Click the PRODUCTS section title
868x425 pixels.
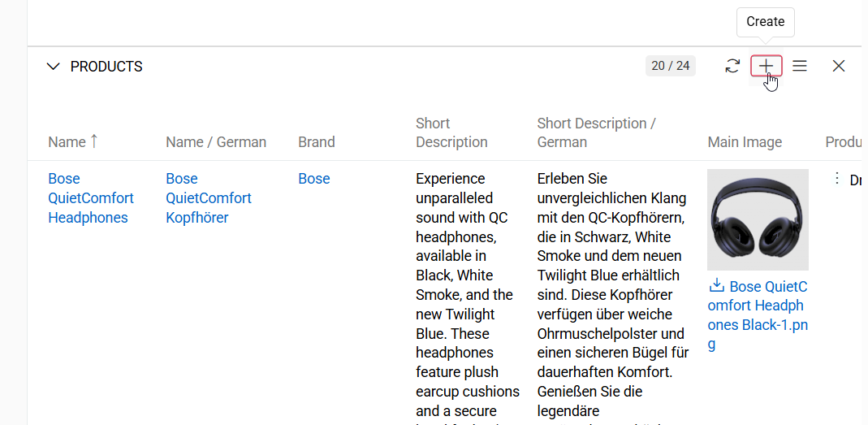pos(106,67)
